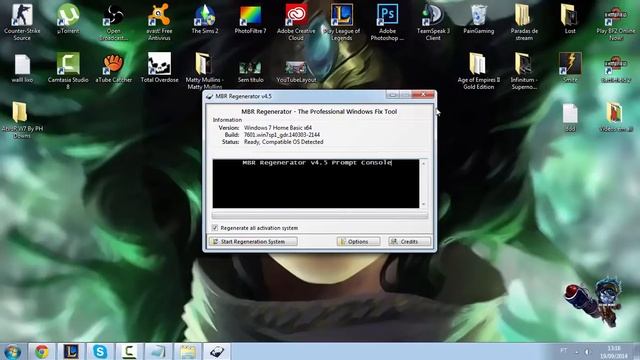Open Google Chrome from the taskbar
Viewport: 640px width, 360px height.
point(42,351)
